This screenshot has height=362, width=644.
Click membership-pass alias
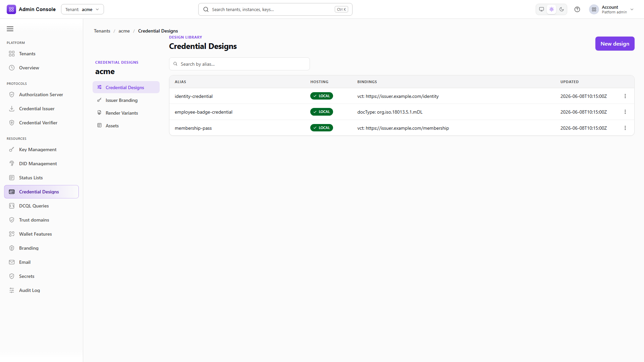[x=193, y=128]
